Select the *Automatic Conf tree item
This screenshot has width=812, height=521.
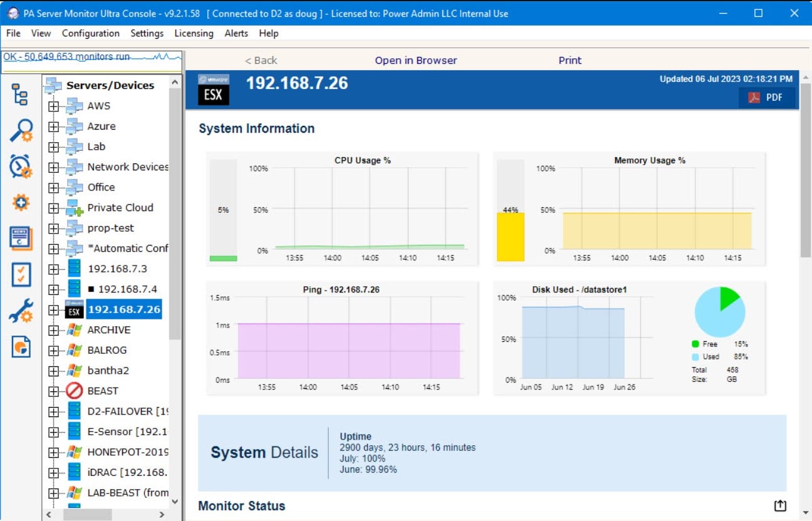point(128,249)
